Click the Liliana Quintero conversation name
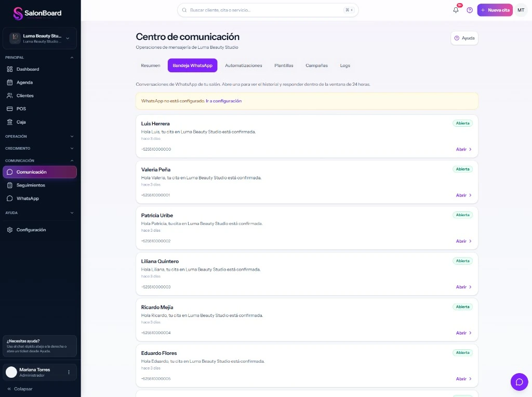 pos(160,261)
